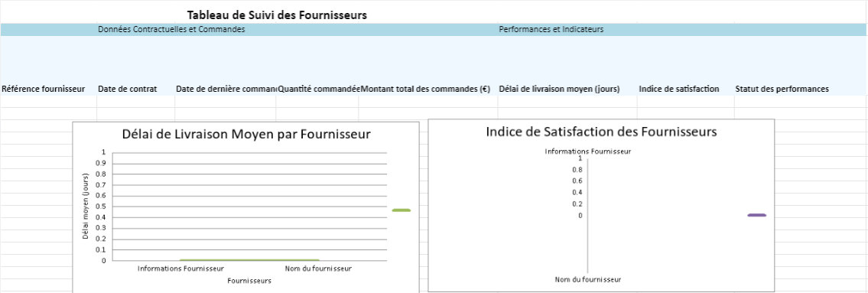Select the green data series line in delivery chart

[x=249, y=260]
